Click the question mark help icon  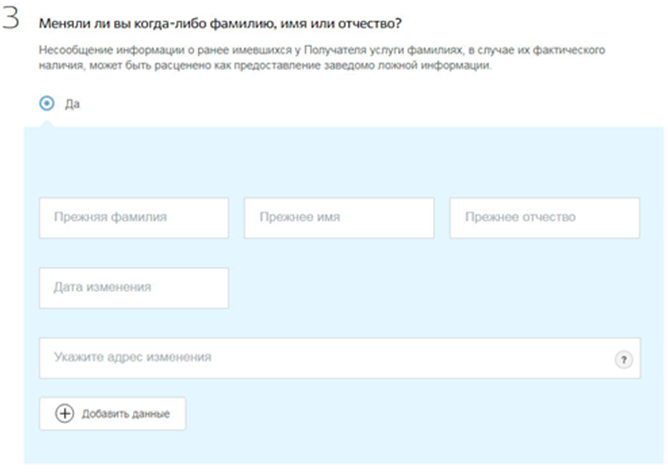[x=624, y=360]
